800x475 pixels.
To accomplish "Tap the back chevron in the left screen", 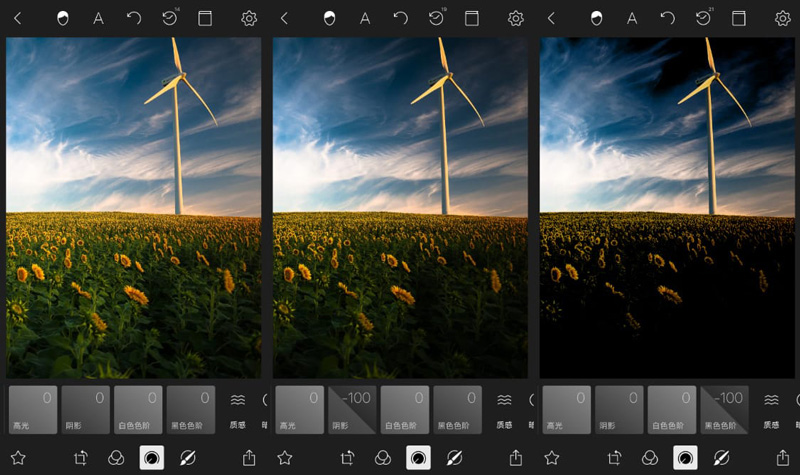I will (17, 18).
